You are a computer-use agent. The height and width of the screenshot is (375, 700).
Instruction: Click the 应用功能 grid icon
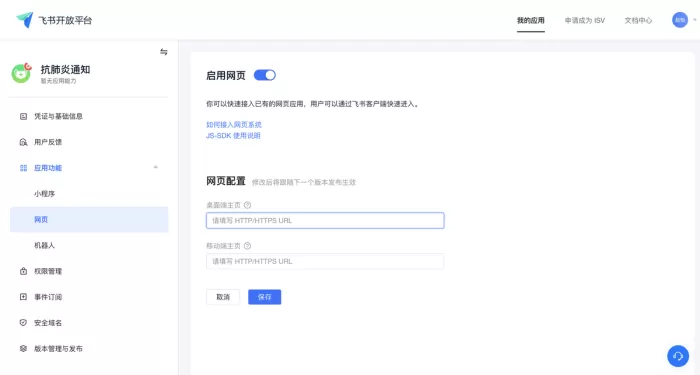point(23,168)
